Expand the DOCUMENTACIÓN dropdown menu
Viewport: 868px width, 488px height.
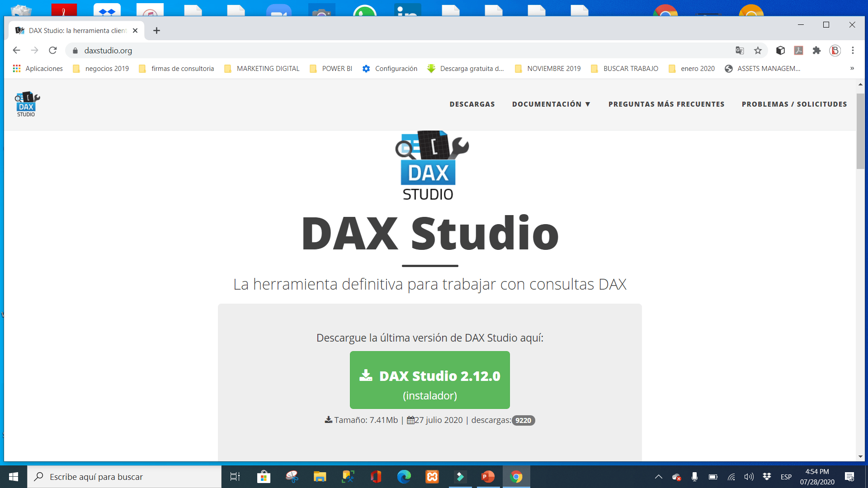[551, 104]
